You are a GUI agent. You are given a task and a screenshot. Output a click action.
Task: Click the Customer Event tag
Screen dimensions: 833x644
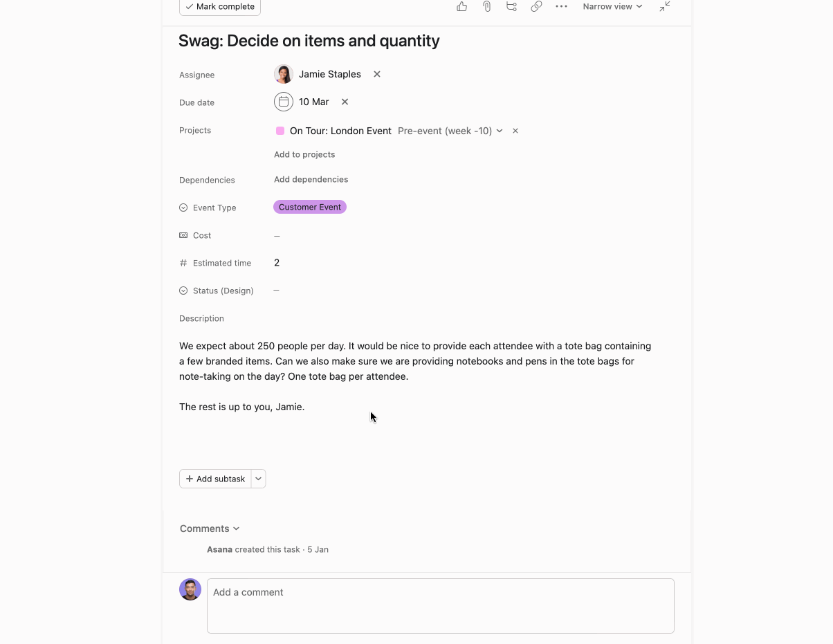click(x=309, y=207)
